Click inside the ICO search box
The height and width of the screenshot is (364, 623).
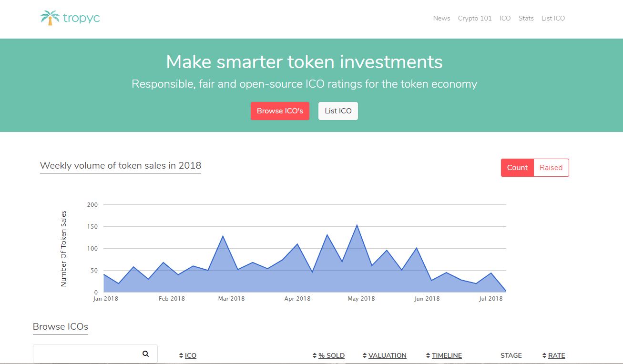pos(86,354)
